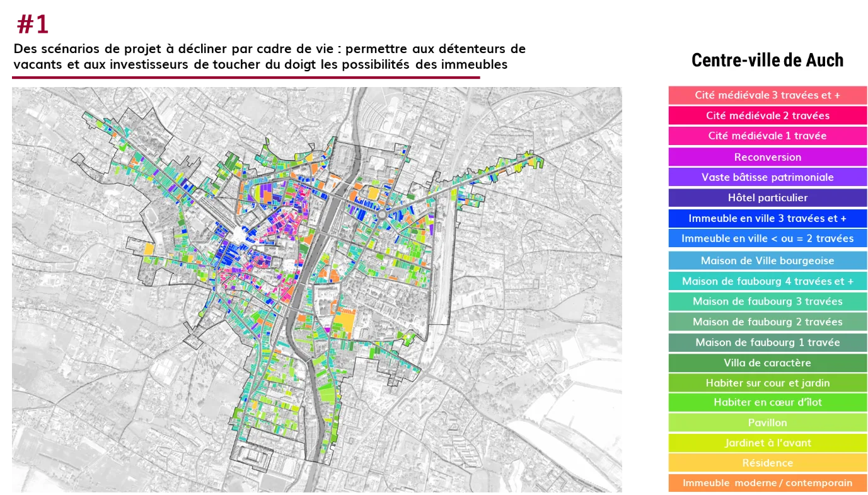868x495 pixels.
Task: Select the 'Cité médiévale 2 travées' legend swatch
Action: click(767, 115)
